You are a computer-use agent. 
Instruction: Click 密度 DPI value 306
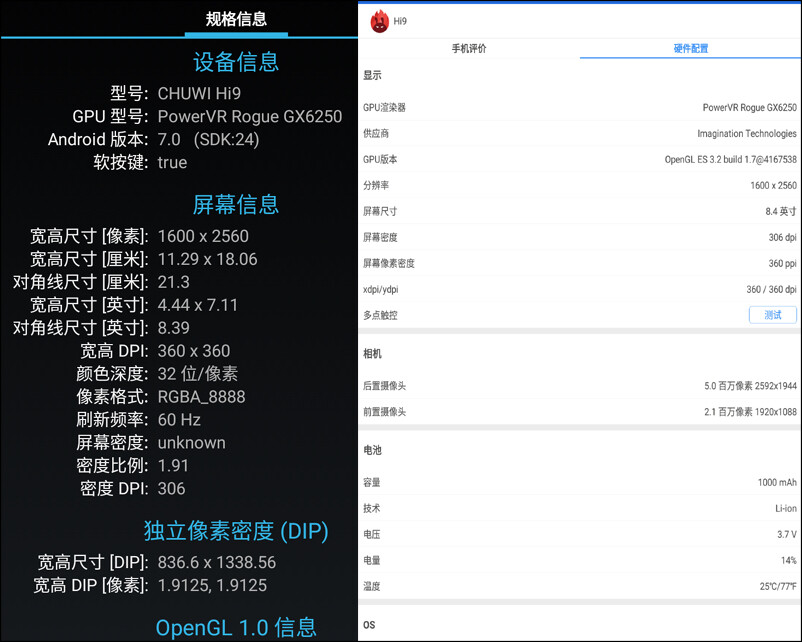click(x=171, y=489)
